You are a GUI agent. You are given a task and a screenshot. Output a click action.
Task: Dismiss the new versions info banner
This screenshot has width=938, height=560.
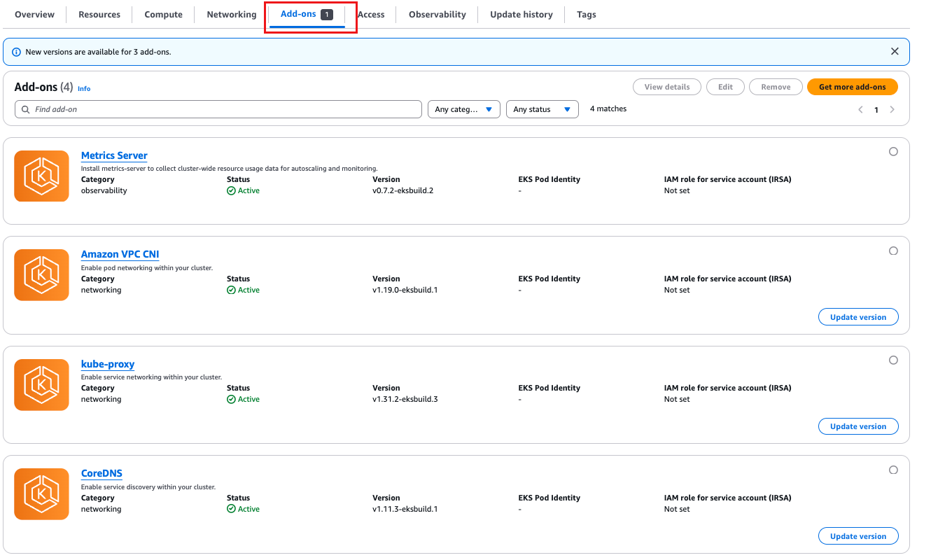[x=895, y=51]
